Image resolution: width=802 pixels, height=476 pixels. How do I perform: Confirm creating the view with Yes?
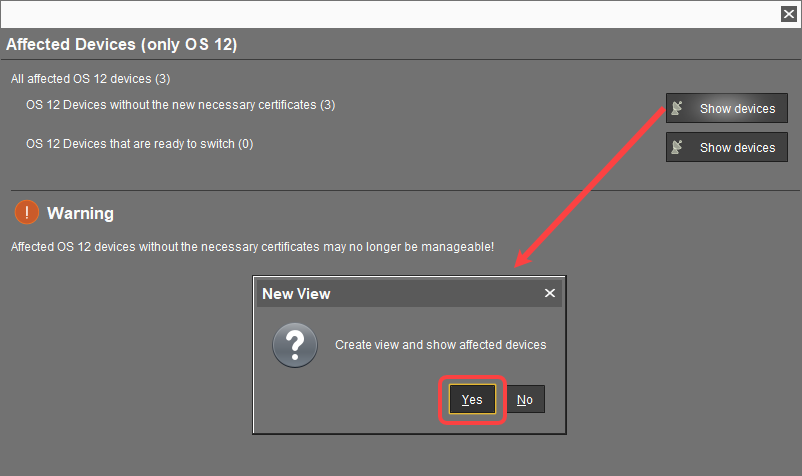[472, 400]
